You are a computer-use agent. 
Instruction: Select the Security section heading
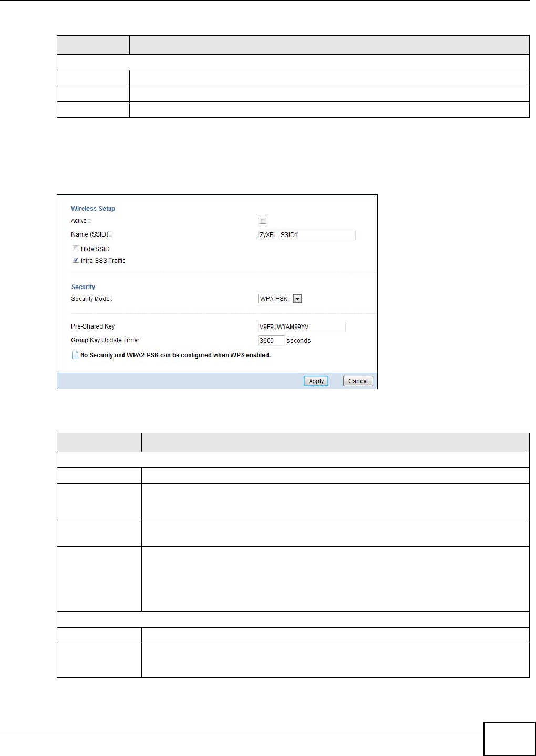tap(83, 287)
